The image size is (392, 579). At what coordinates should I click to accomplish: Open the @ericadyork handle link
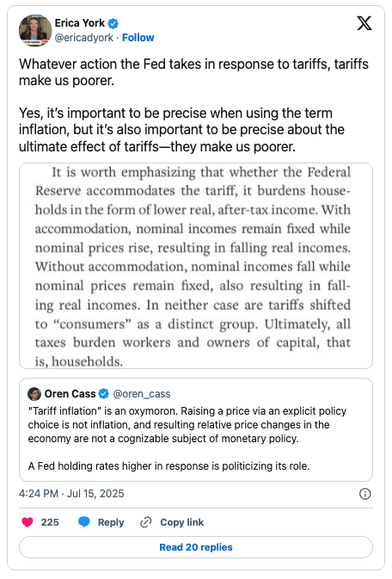point(83,38)
